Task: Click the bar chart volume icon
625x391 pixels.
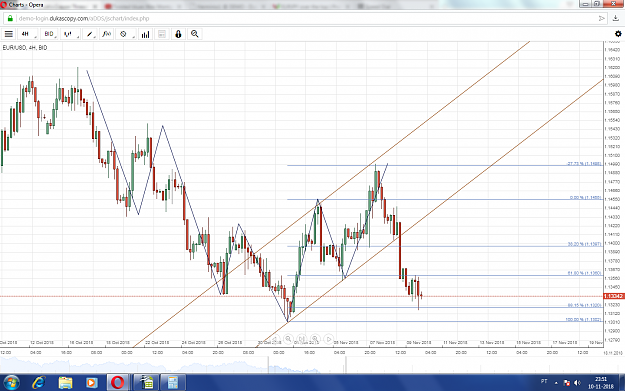Action: coord(145,34)
